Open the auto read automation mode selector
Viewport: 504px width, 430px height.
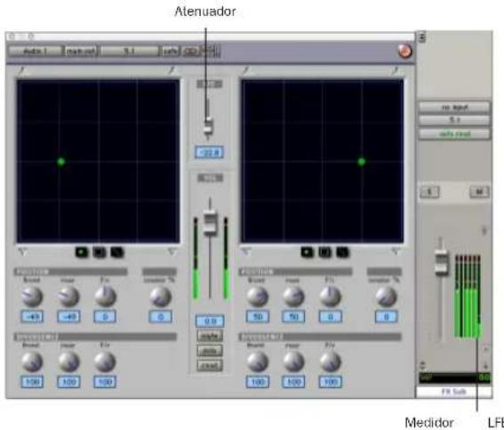(454, 133)
